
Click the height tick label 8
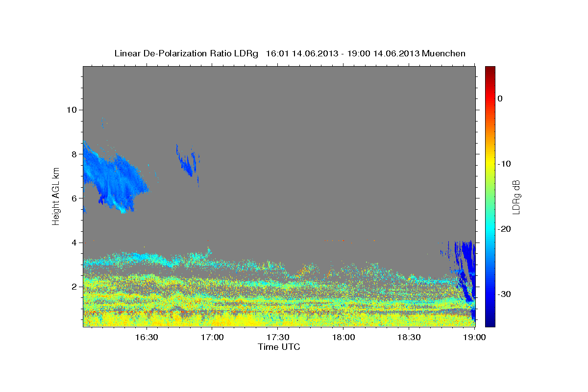[73, 154]
